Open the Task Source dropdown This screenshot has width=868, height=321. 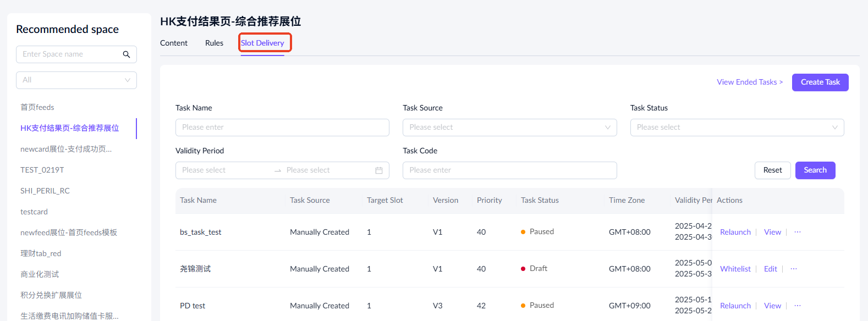point(509,128)
